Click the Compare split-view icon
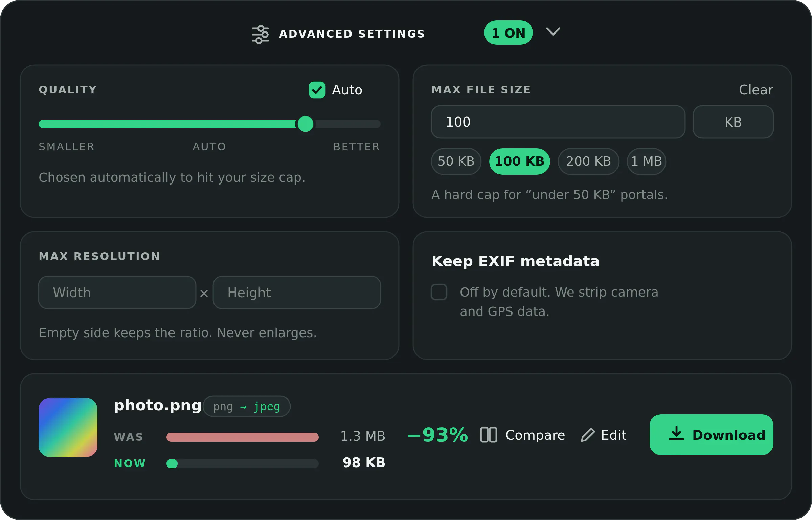Screen dimensions: 812x520 tap(489, 435)
